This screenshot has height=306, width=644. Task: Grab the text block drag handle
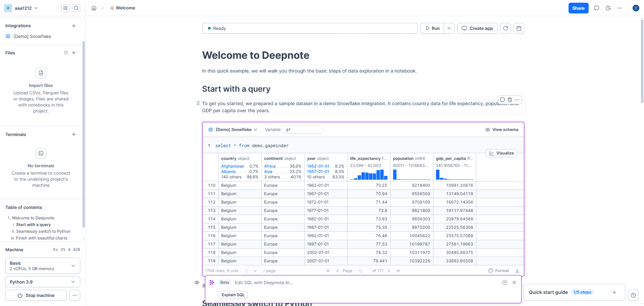click(x=198, y=103)
